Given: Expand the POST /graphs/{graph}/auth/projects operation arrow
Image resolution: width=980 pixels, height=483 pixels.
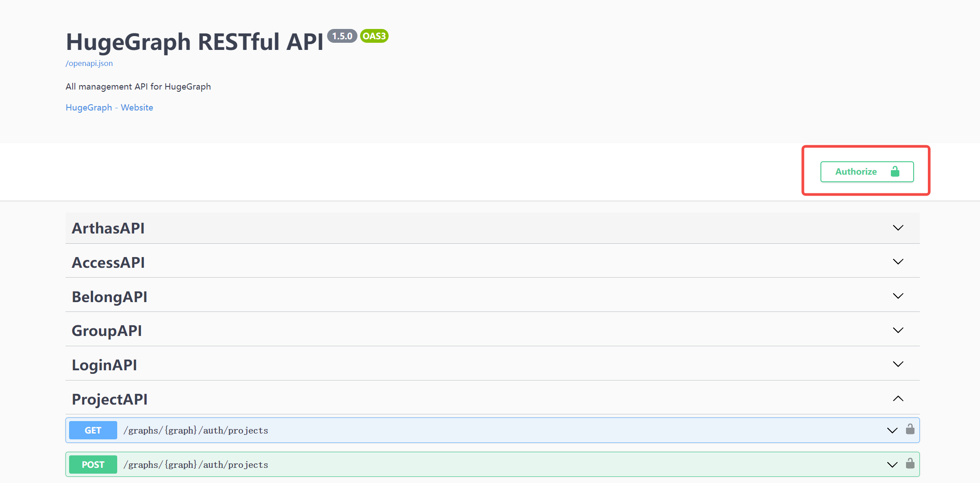Looking at the screenshot, I should coord(892,465).
